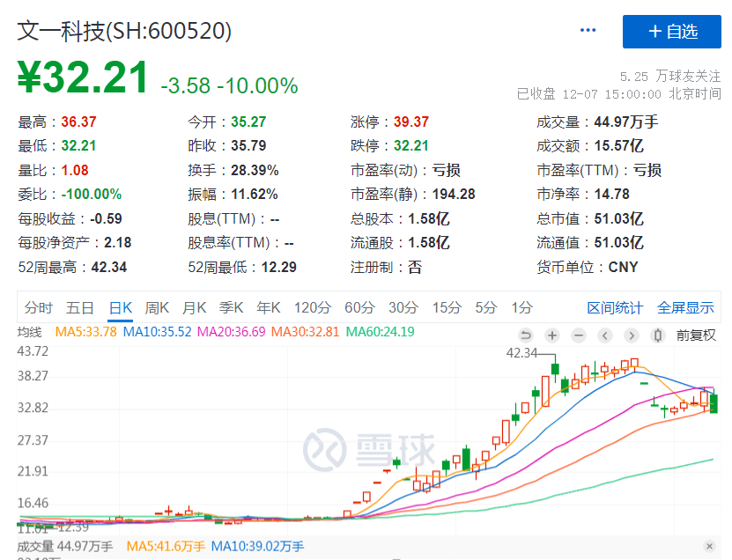Click the volume MA10:39.02万手 indicator
The height and width of the screenshot is (560, 732).
(257, 546)
